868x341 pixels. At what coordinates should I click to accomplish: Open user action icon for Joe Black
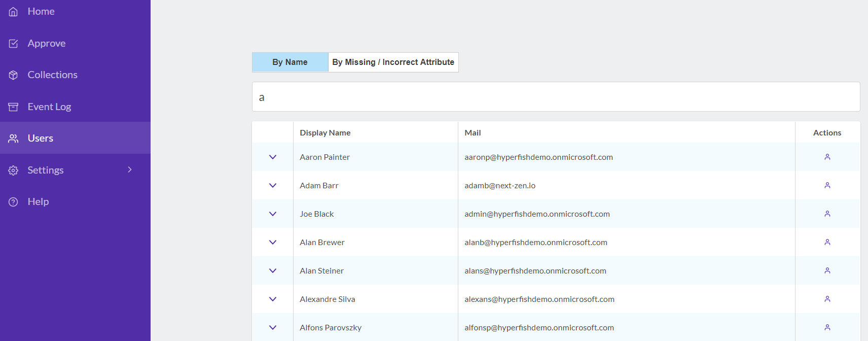pyautogui.click(x=827, y=214)
